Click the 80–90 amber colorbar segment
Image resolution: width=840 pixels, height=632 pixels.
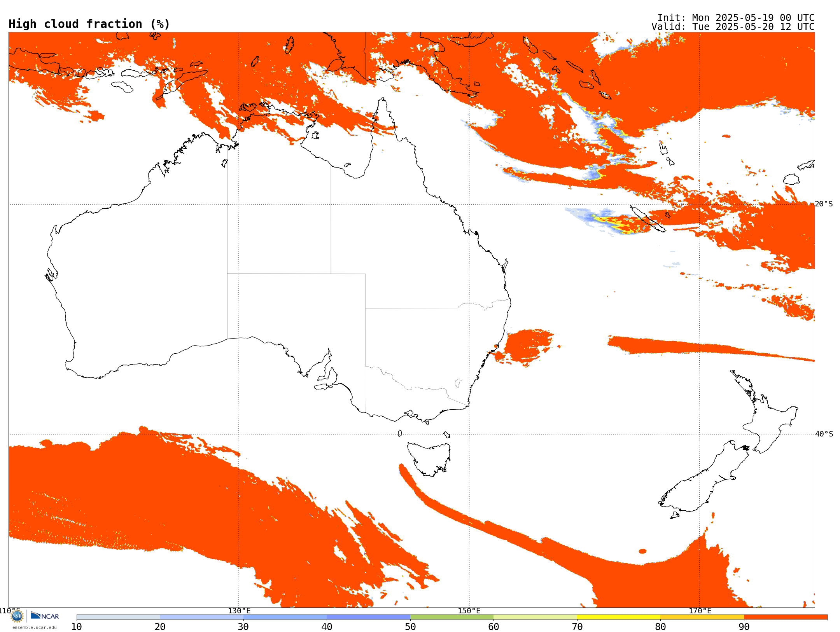point(702,617)
